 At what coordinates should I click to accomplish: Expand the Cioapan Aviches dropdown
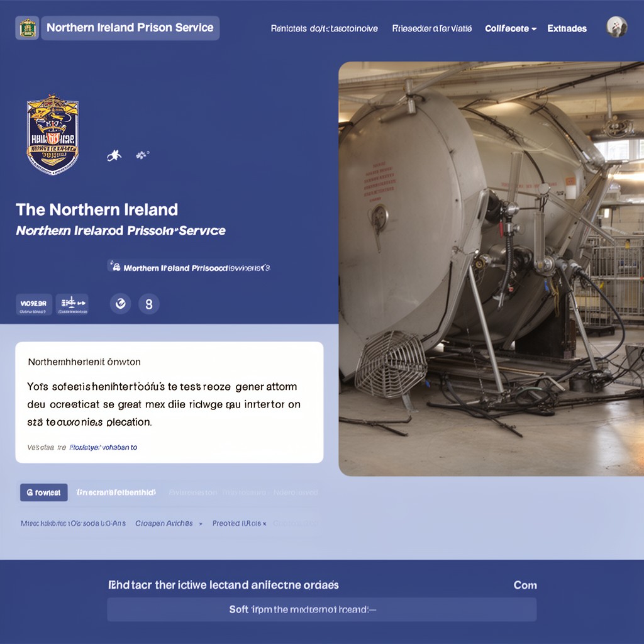[x=169, y=523]
